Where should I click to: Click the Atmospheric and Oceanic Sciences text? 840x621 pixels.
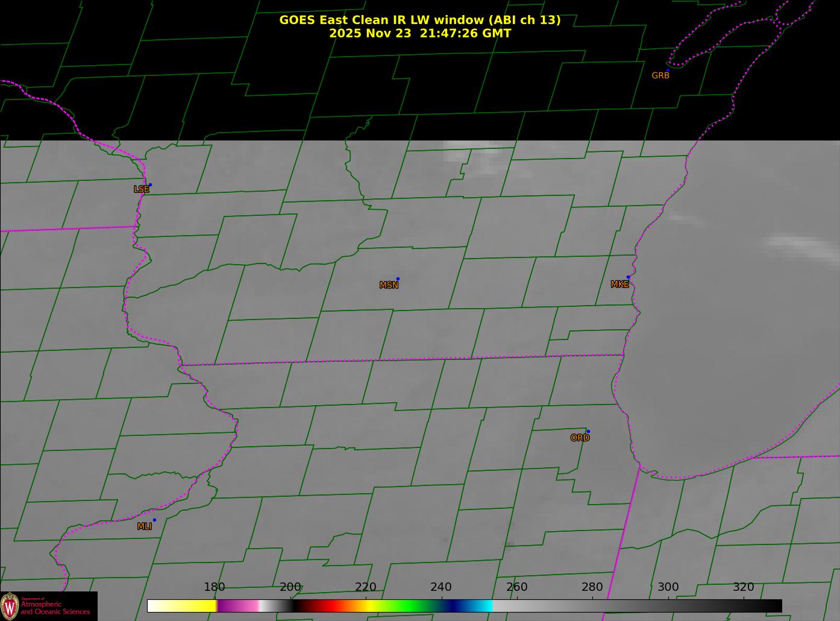(x=55, y=608)
